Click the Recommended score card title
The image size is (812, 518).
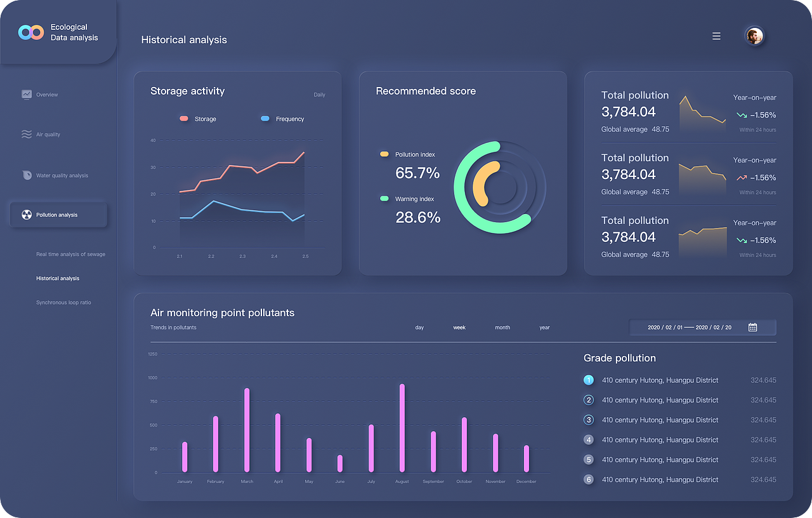pyautogui.click(x=426, y=91)
